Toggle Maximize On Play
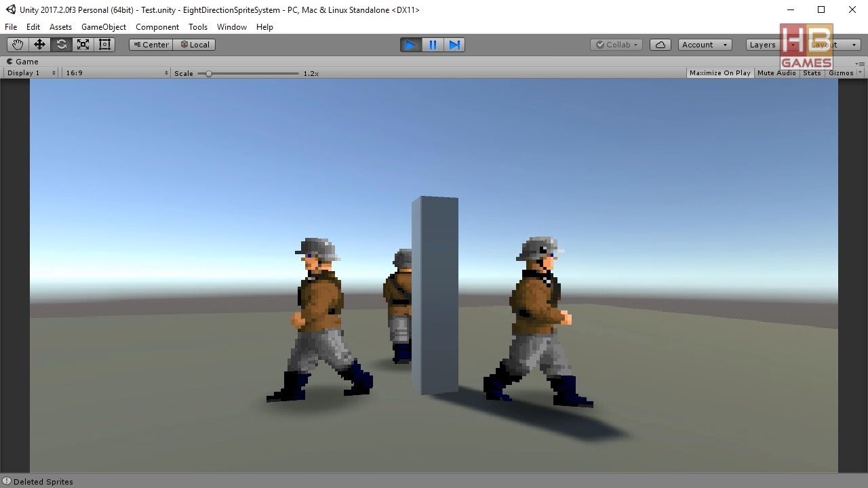Screen dimensions: 868x488 point(720,73)
